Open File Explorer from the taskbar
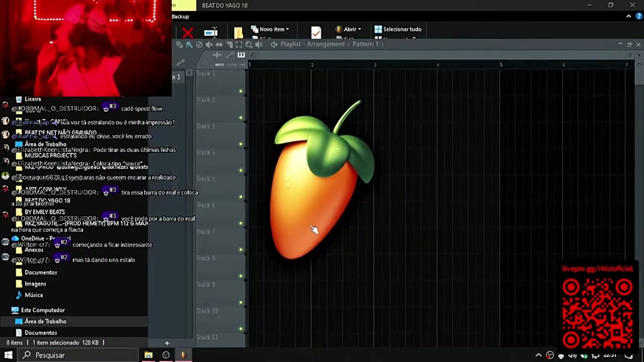The width and height of the screenshot is (644, 362). tap(148, 355)
